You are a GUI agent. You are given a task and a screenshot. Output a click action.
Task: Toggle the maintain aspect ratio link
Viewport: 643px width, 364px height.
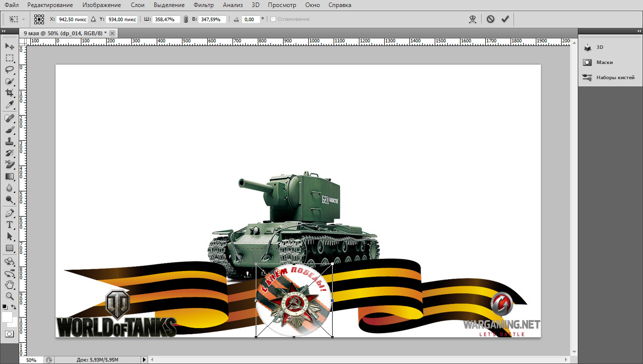[186, 19]
